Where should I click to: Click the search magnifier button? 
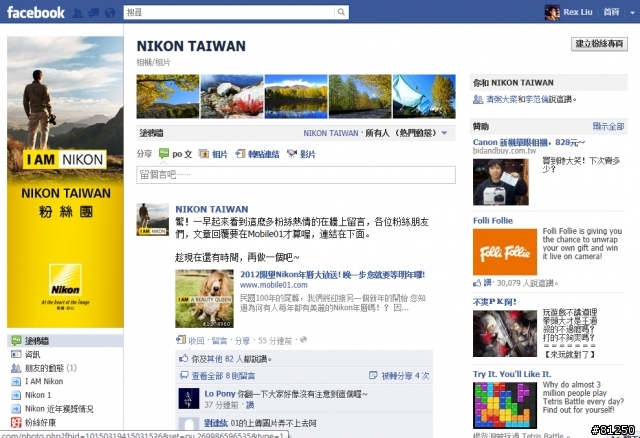click(x=341, y=12)
